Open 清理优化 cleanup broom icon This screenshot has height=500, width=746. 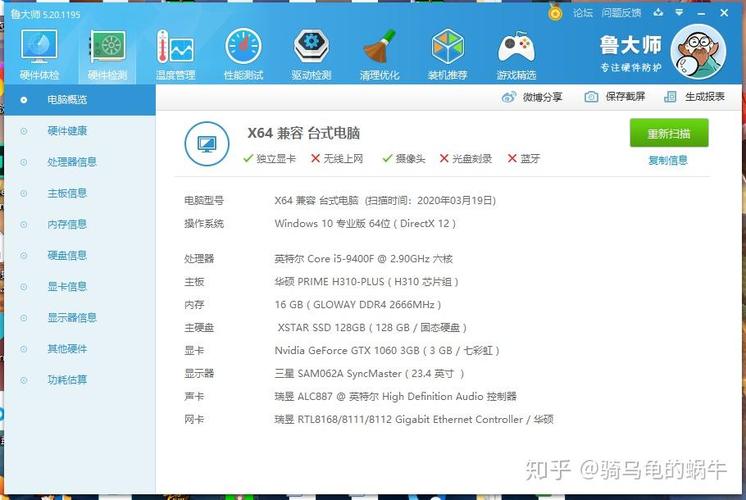click(379, 54)
